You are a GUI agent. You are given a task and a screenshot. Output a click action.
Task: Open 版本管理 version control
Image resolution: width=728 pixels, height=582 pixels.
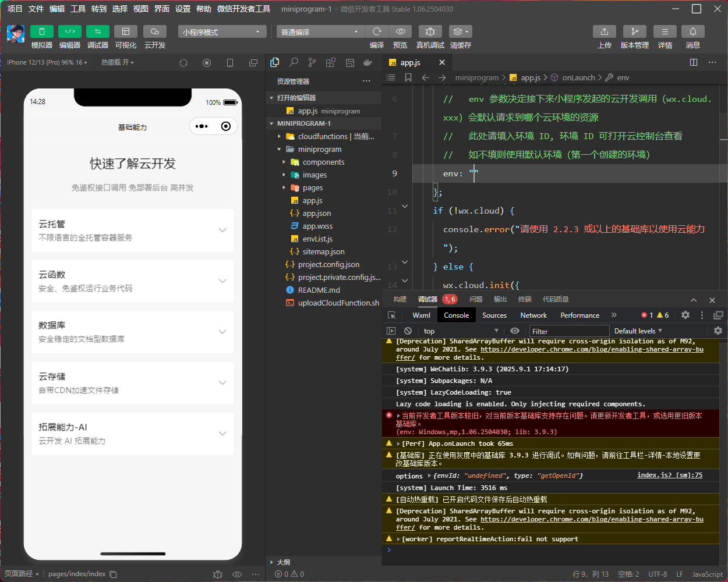(635, 31)
